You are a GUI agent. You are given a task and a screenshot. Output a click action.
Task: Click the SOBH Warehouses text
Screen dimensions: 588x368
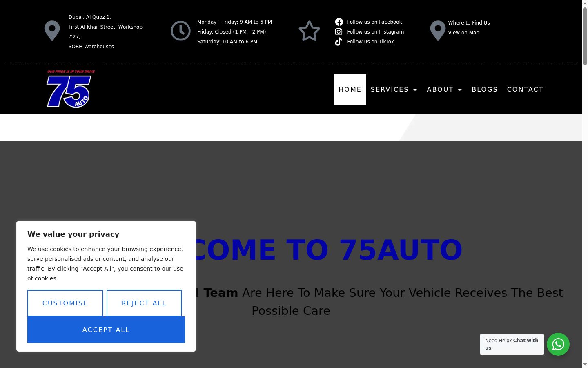pos(91,46)
